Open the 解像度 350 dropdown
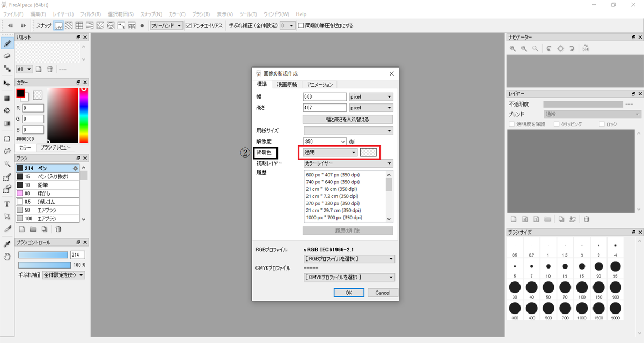Screen dimensions: 644x343 pyautogui.click(x=325, y=141)
